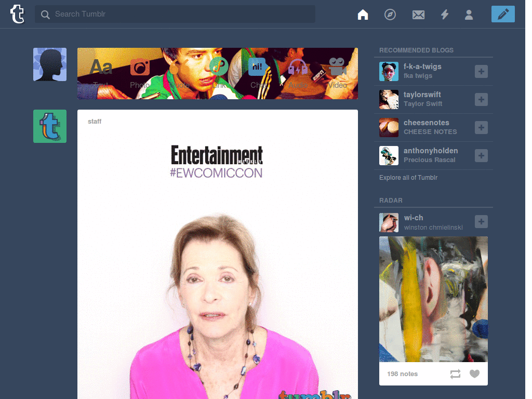Click the 198 notes count
The image size is (532, 399).
click(403, 374)
